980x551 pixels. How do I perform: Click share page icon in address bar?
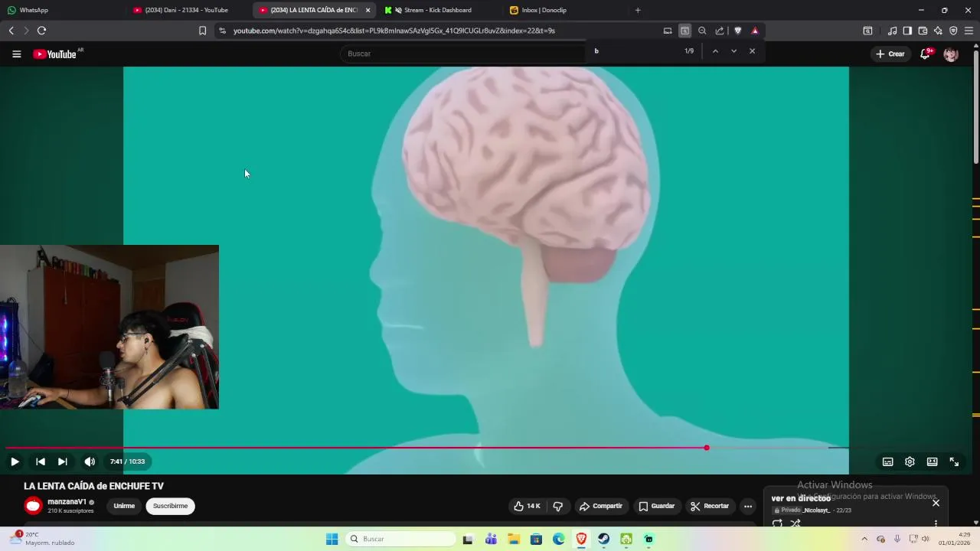[720, 31]
